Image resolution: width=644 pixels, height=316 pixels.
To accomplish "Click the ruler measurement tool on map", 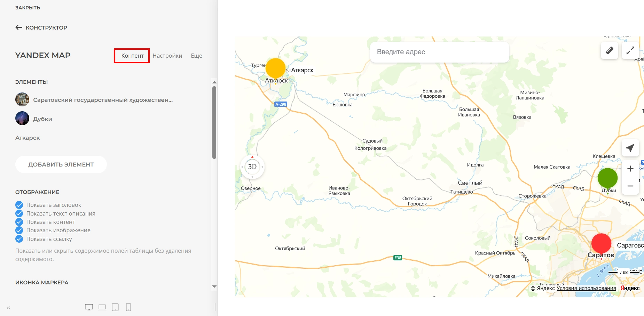I will (609, 50).
